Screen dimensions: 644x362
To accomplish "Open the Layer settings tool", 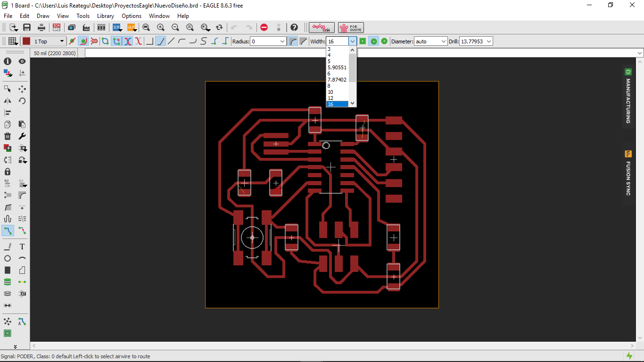I will click(8, 73).
